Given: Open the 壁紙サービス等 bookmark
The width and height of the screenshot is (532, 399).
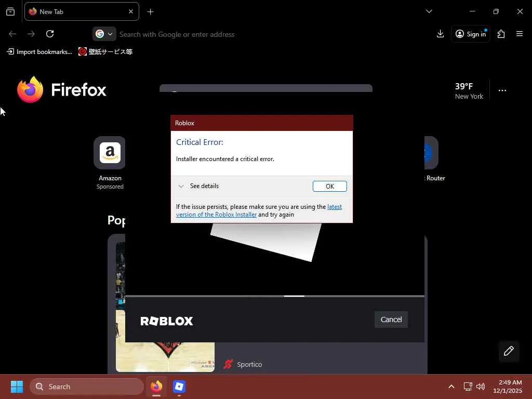Looking at the screenshot, I should [x=105, y=51].
